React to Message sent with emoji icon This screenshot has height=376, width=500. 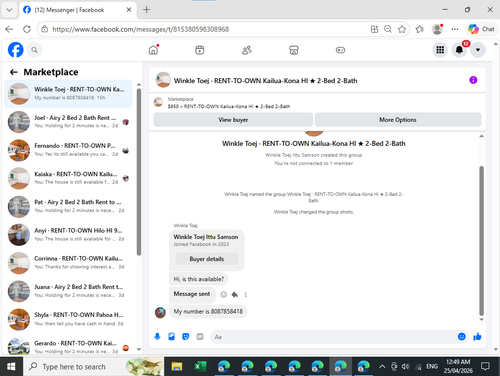(x=224, y=294)
